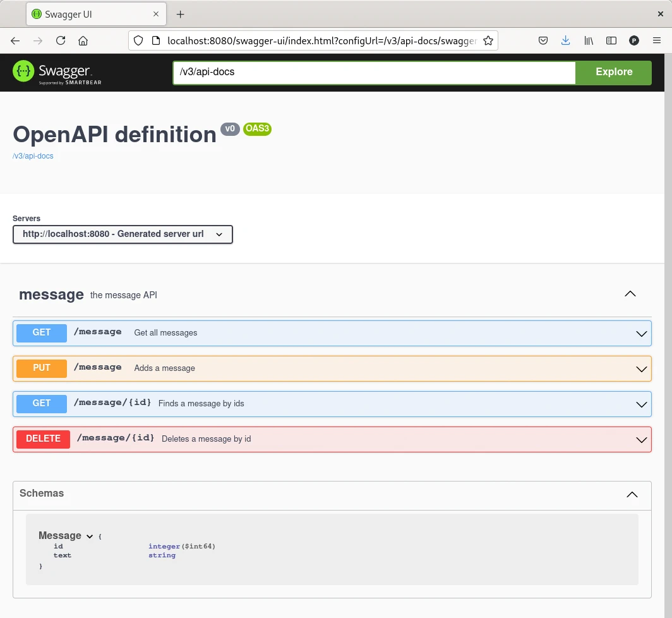672x618 pixels.
Task: Save page to Pocket icon
Action: point(543,40)
